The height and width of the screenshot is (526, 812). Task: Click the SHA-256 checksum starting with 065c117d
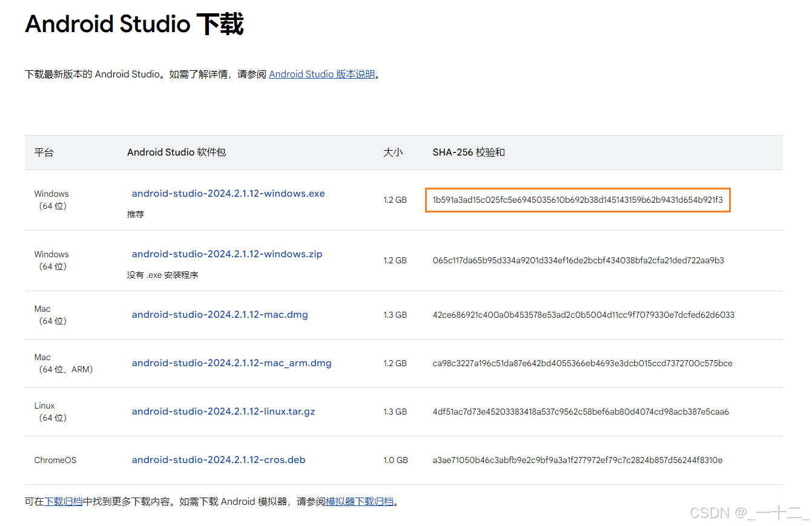[x=578, y=260]
